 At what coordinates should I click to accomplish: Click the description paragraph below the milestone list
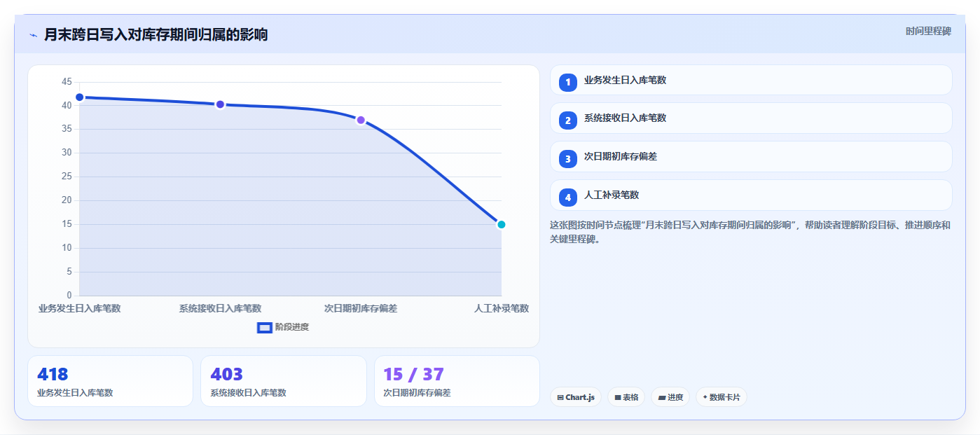pos(750,232)
